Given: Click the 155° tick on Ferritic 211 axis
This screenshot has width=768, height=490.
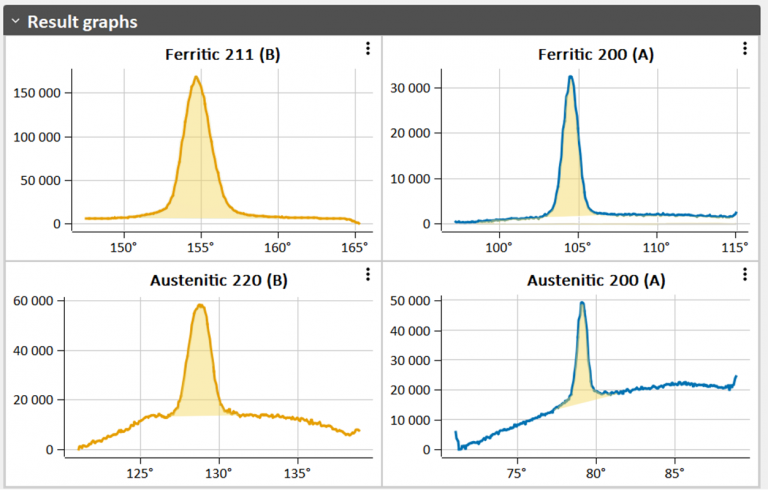Looking at the screenshot, I should pos(200,246).
